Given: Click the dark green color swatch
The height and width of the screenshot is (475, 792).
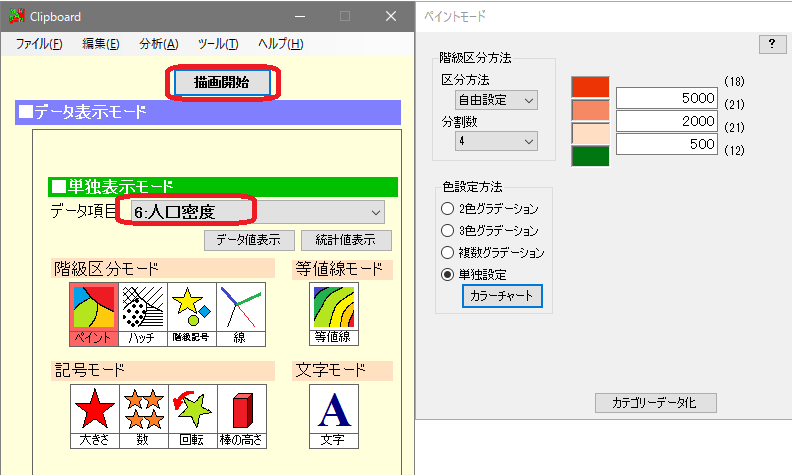Looking at the screenshot, I should pyautogui.click(x=590, y=156).
